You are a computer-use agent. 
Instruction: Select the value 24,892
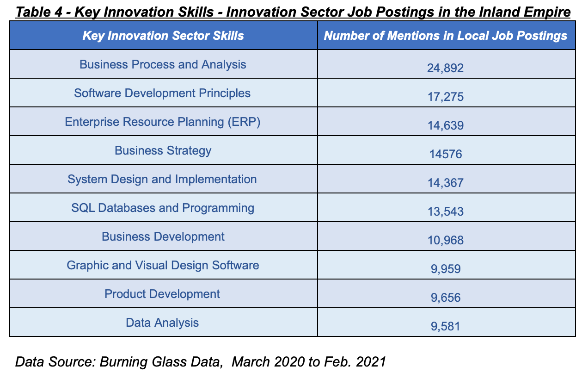coord(445,68)
